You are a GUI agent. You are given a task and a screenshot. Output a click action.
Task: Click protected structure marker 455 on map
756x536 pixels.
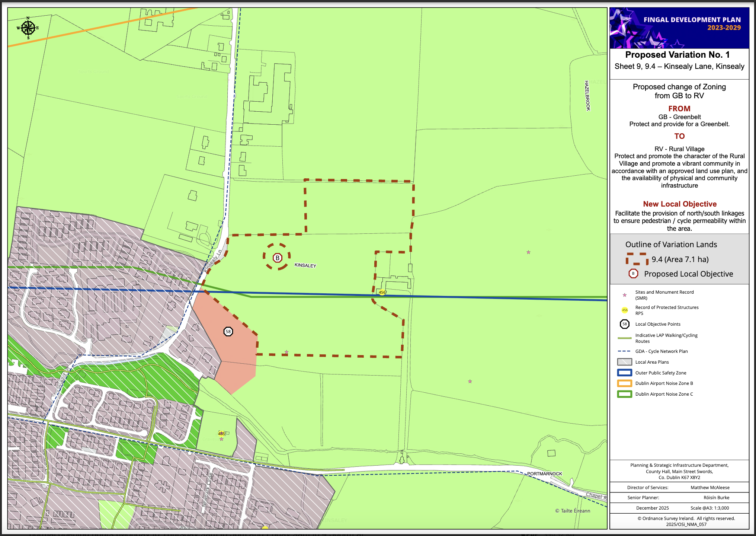[x=221, y=433]
